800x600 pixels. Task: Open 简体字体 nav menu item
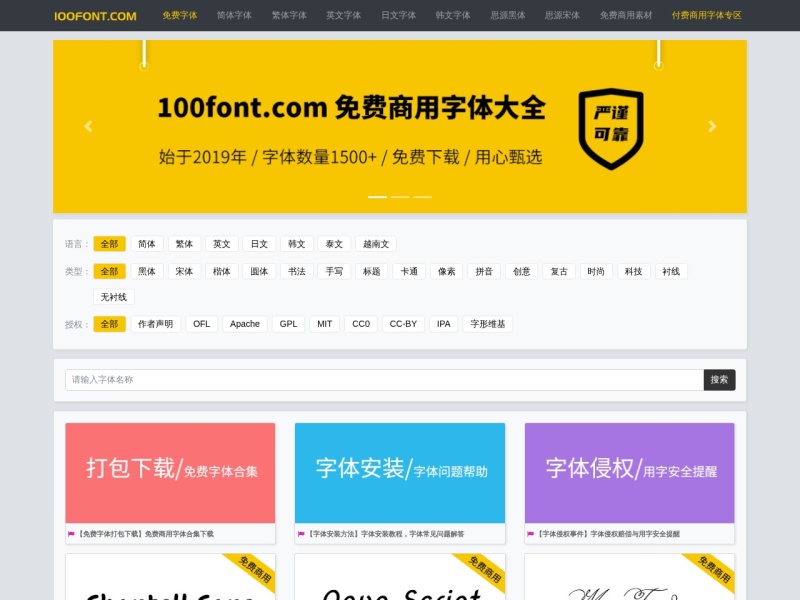234,15
